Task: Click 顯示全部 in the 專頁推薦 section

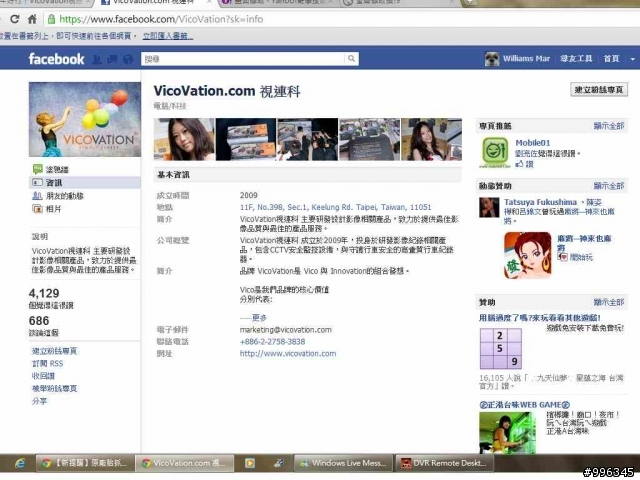Action: click(609, 126)
